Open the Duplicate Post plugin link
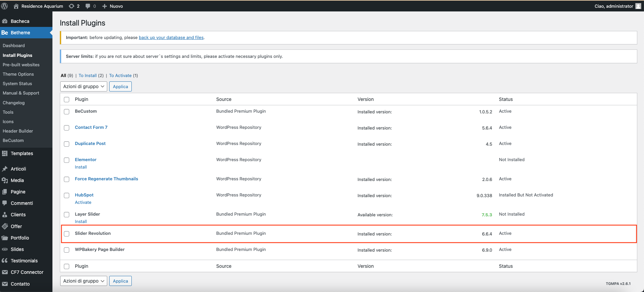Viewport: 644px width, 292px height. [90, 143]
